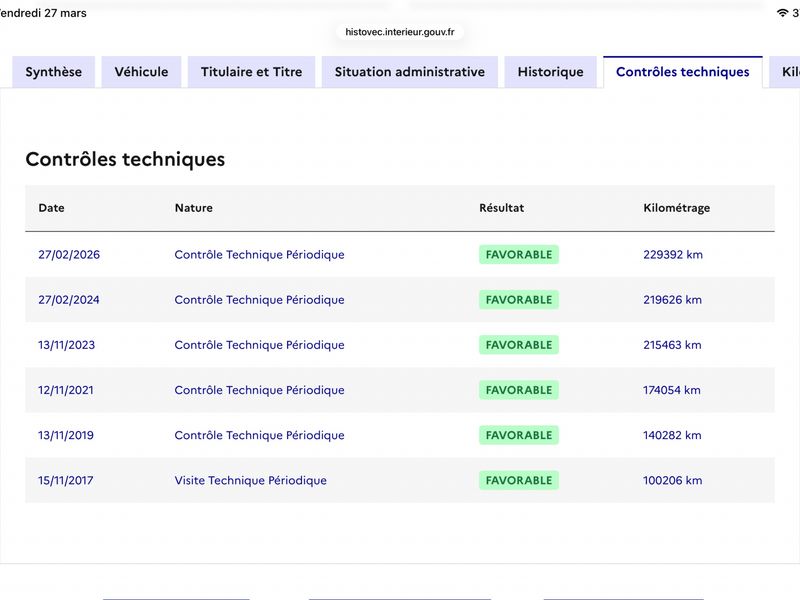Click the Kilométrage column header
800x600 pixels.
pos(677,208)
